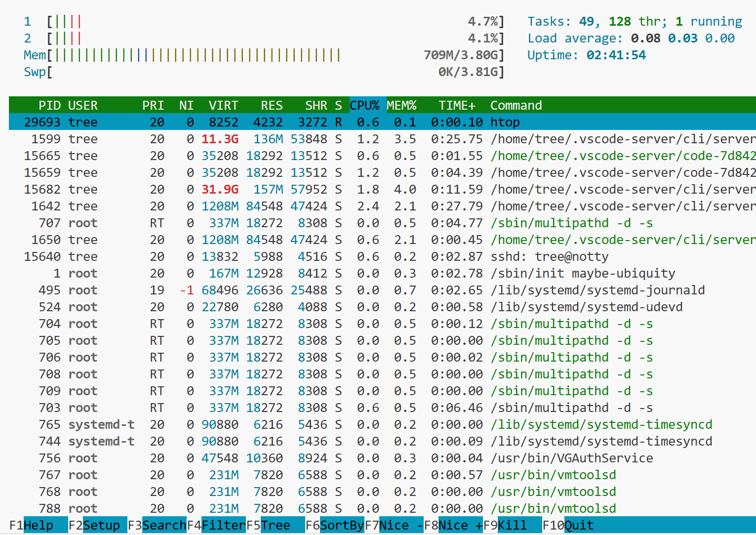The height and width of the screenshot is (535, 756).
Task: Select multipathd process PID 707
Action: tap(382, 223)
